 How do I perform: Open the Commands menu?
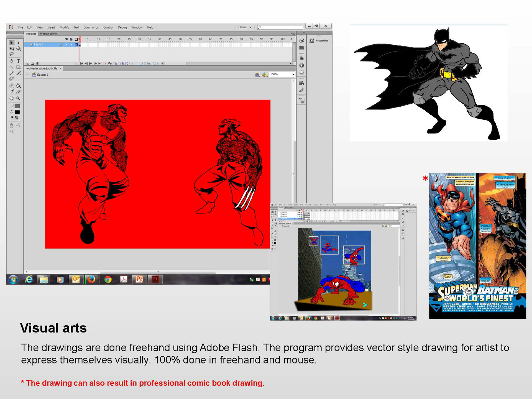click(x=91, y=27)
